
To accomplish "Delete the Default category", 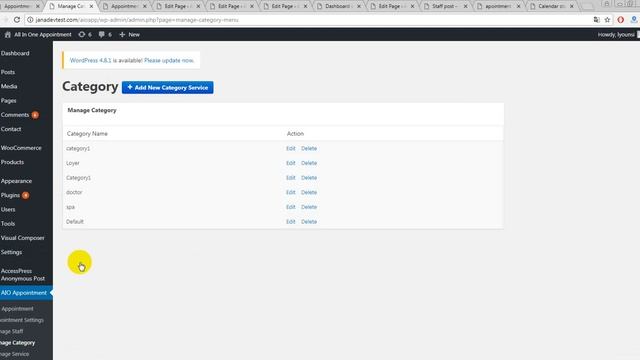I will pyautogui.click(x=309, y=222).
